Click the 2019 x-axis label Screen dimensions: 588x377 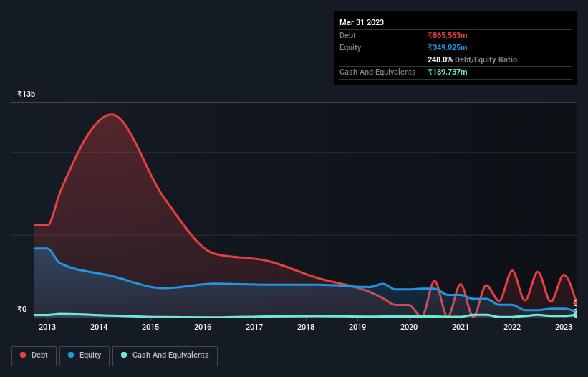357,327
